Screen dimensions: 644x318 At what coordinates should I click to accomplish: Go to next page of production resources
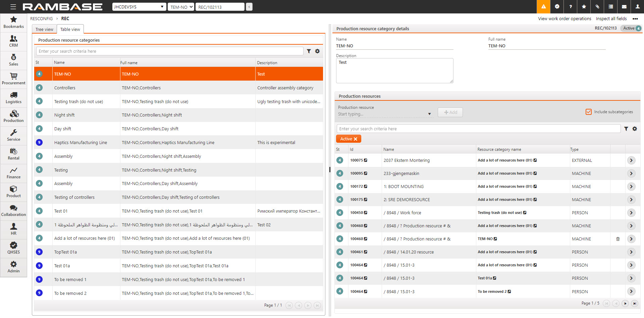pyautogui.click(x=625, y=304)
